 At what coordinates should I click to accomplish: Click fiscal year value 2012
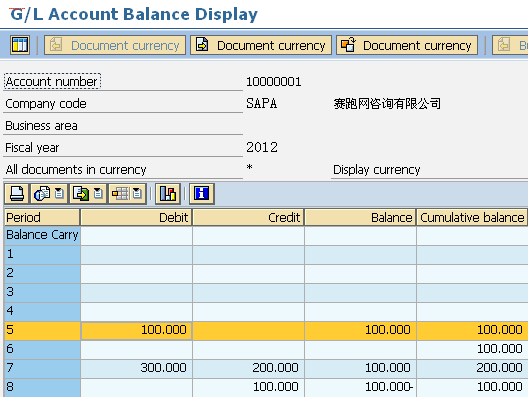[262, 147]
